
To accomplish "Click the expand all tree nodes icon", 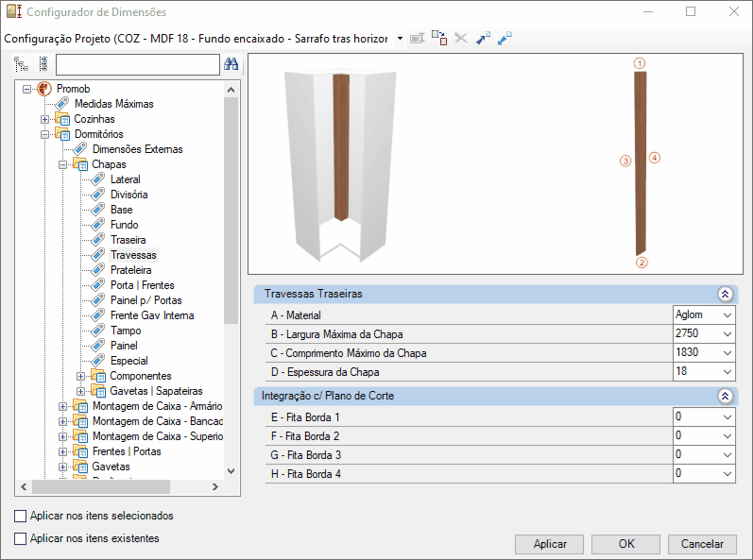I will coord(21,64).
